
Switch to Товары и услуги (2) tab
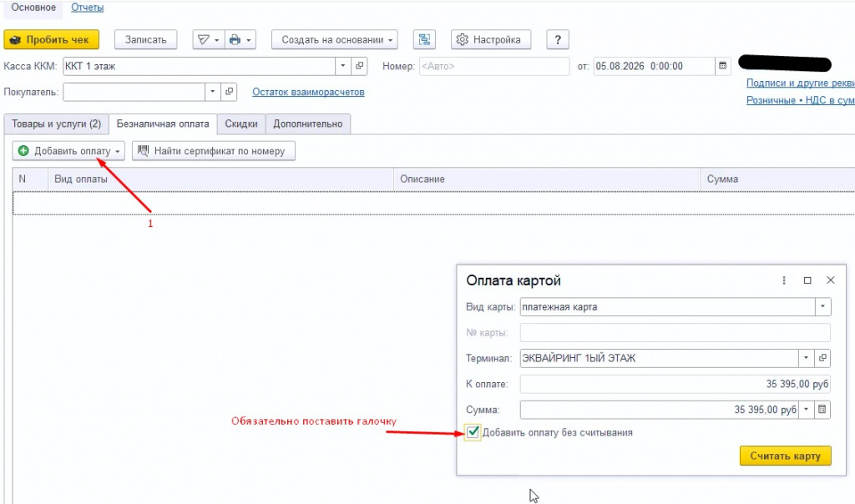click(56, 123)
